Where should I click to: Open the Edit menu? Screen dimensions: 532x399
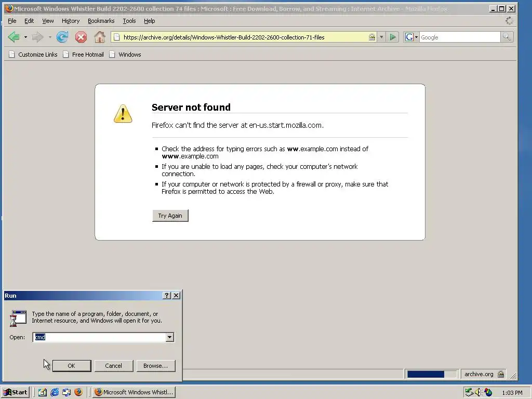pos(29,21)
